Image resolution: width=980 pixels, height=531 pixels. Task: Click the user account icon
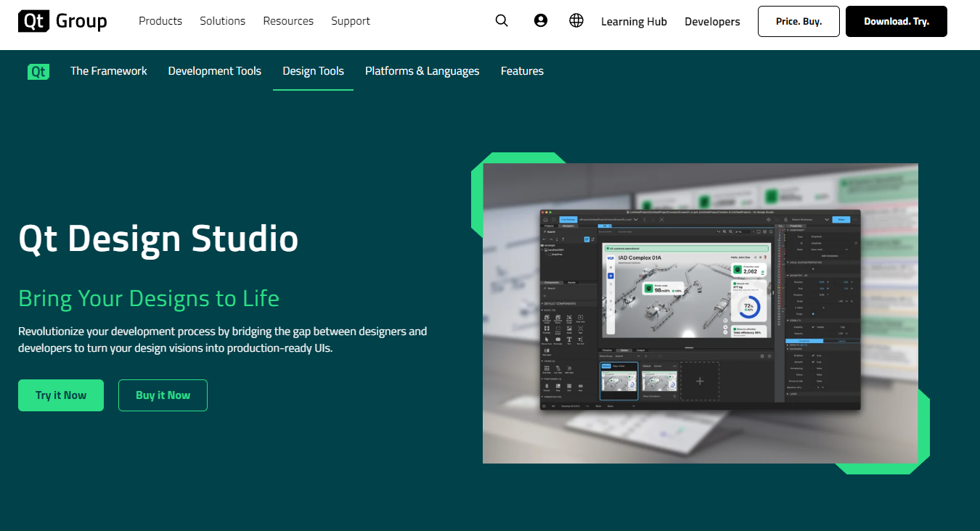click(x=540, y=21)
